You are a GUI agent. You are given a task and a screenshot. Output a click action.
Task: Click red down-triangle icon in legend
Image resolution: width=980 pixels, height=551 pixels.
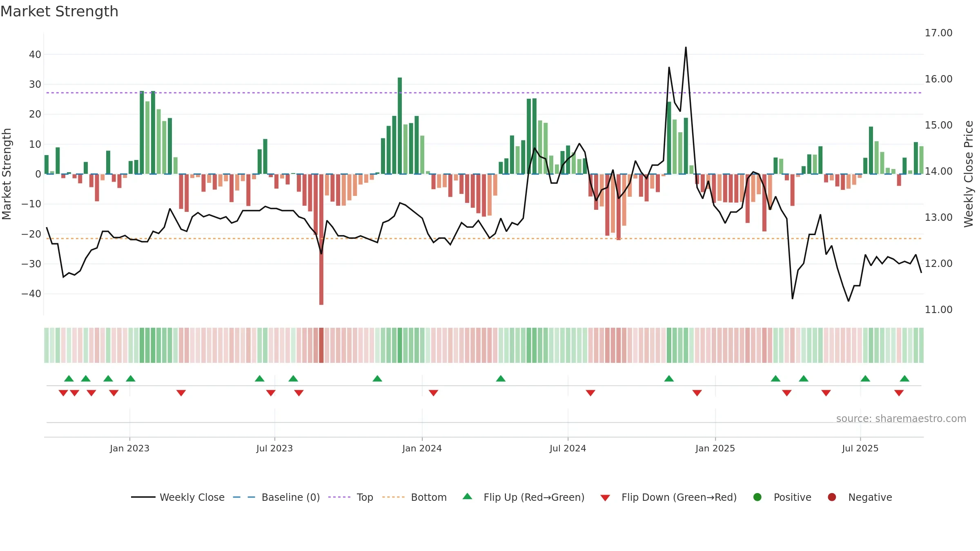click(x=605, y=498)
